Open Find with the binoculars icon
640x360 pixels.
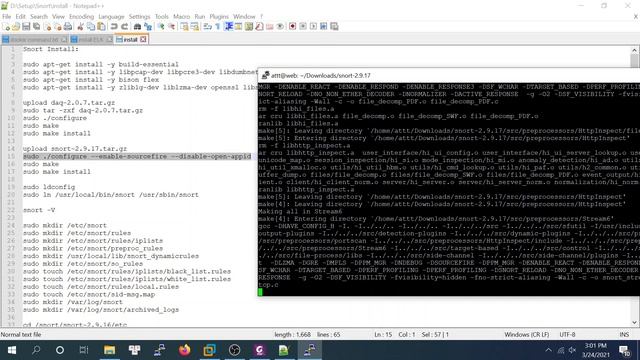click(x=138, y=27)
